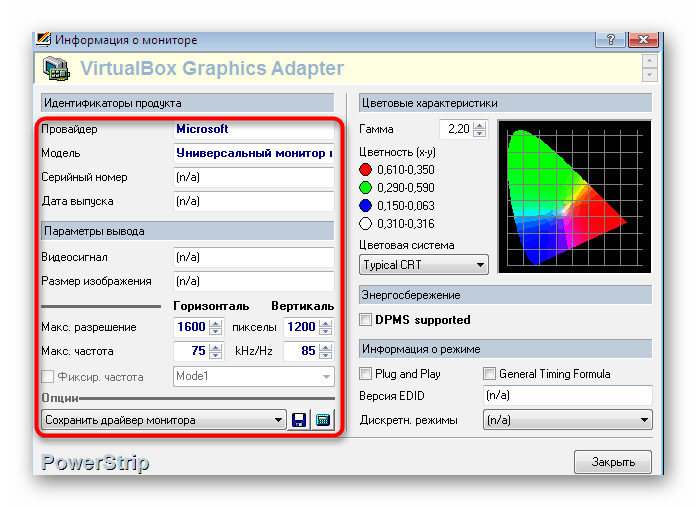Click the red chromaticity swatch 0,610-0,350
The height and width of the screenshot is (507, 696).
tap(365, 170)
